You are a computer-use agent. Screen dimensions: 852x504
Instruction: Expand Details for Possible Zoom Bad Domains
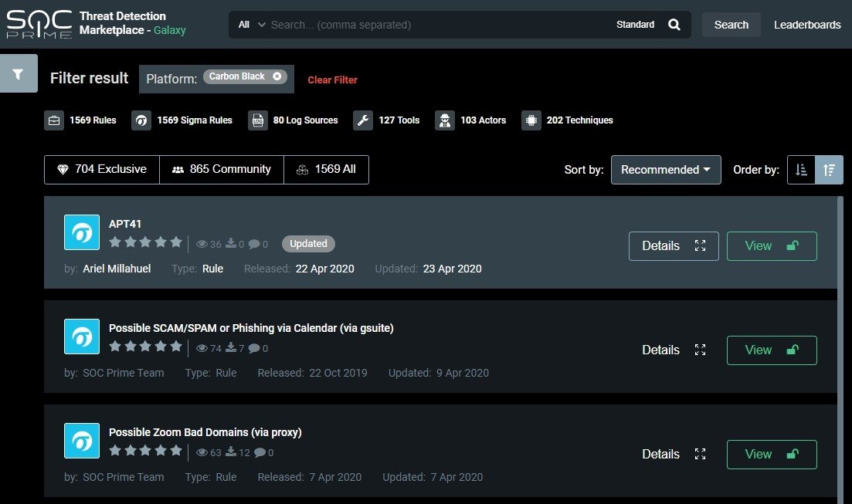coord(674,454)
